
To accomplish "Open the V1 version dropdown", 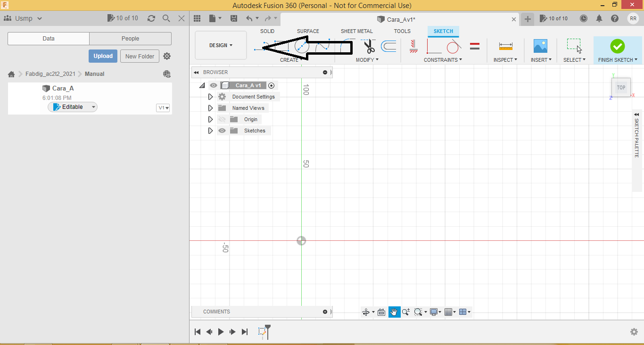I will pyautogui.click(x=163, y=108).
